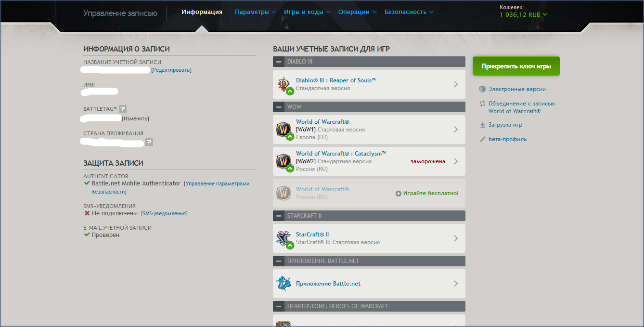Click the StarCraft II game icon

point(284,239)
